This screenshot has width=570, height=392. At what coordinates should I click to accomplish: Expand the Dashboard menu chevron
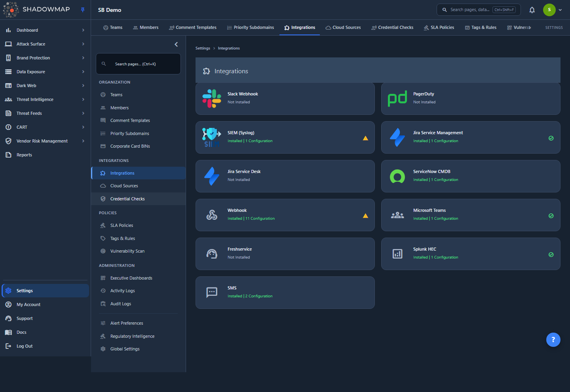point(83,30)
